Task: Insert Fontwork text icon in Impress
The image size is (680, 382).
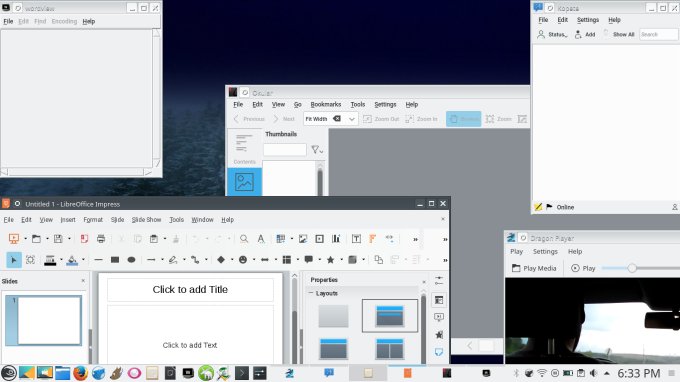Action: [373, 238]
